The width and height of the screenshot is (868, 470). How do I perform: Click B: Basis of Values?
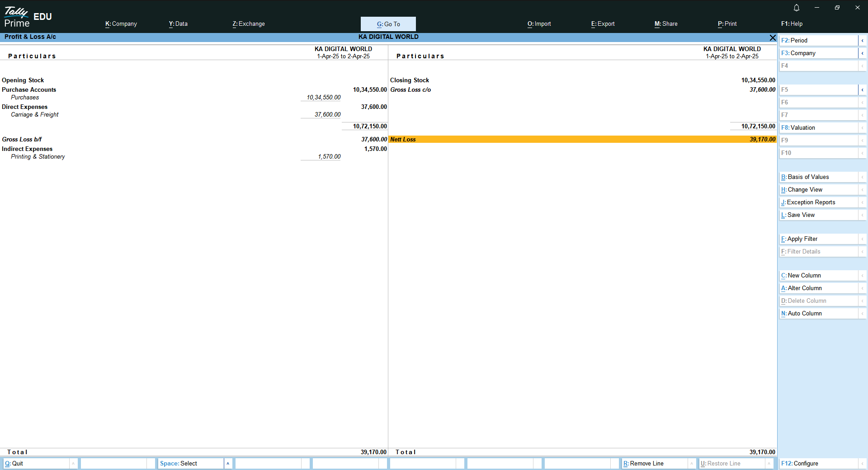click(819, 177)
